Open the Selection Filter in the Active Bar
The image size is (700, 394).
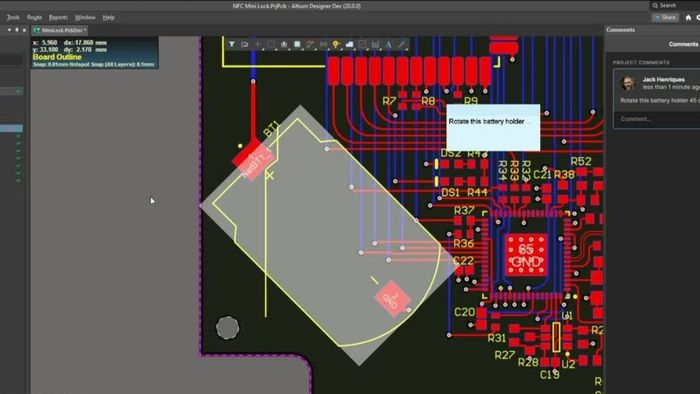click(x=232, y=44)
